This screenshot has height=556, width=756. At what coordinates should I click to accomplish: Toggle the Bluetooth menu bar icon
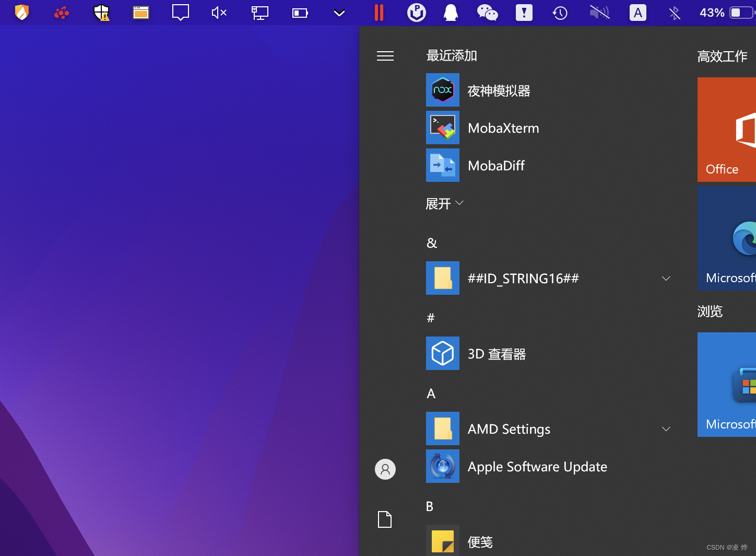[675, 13]
